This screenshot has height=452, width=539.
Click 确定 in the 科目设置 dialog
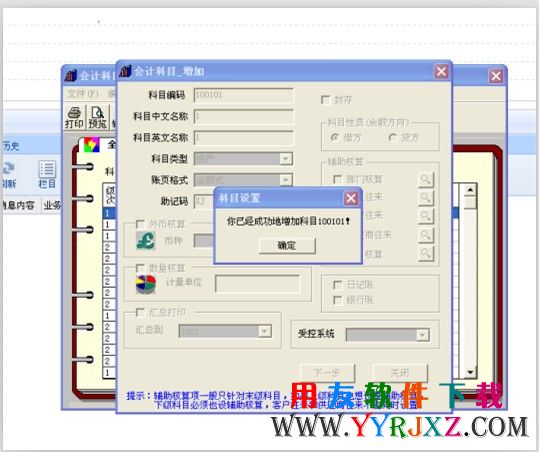pyautogui.click(x=287, y=246)
